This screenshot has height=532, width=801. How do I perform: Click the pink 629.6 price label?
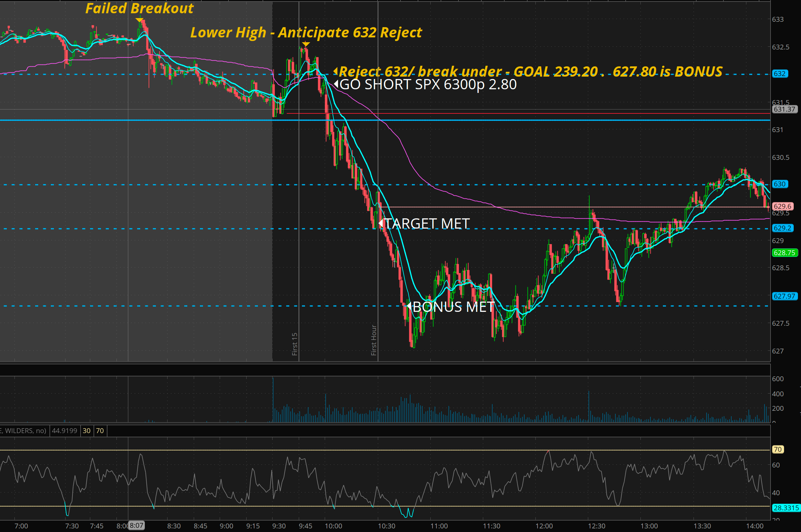click(782, 206)
